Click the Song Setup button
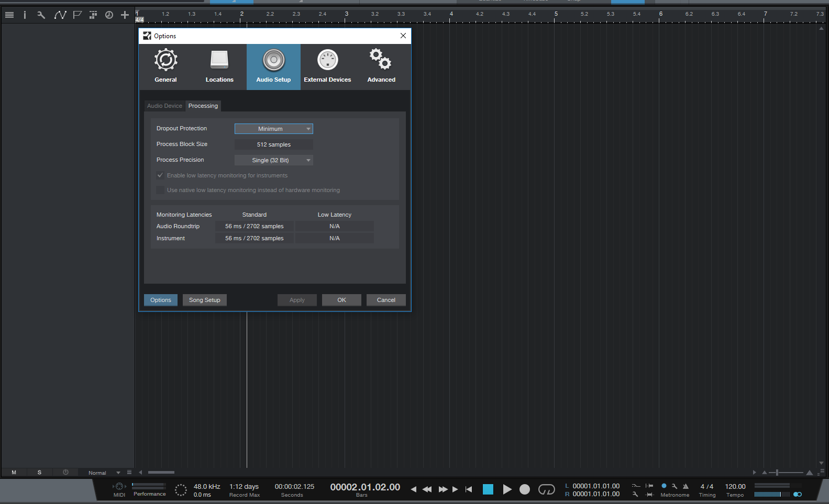Screen dimensions: 829x504 point(205,300)
